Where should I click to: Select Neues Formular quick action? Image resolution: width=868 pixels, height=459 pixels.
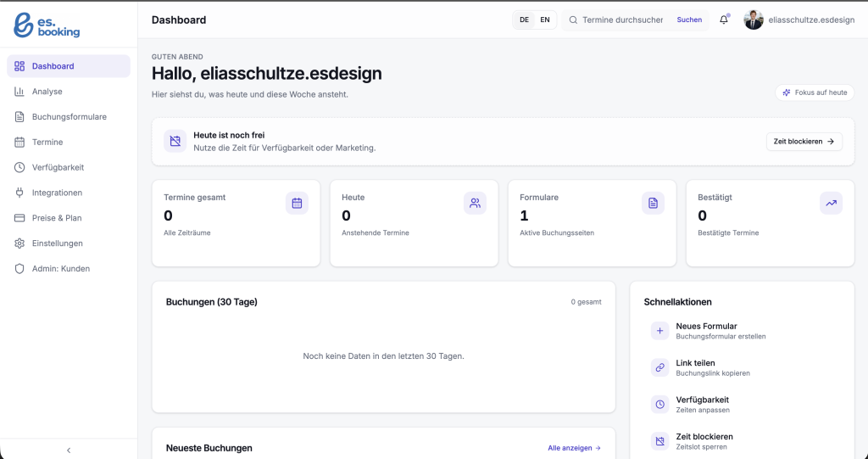click(x=742, y=331)
